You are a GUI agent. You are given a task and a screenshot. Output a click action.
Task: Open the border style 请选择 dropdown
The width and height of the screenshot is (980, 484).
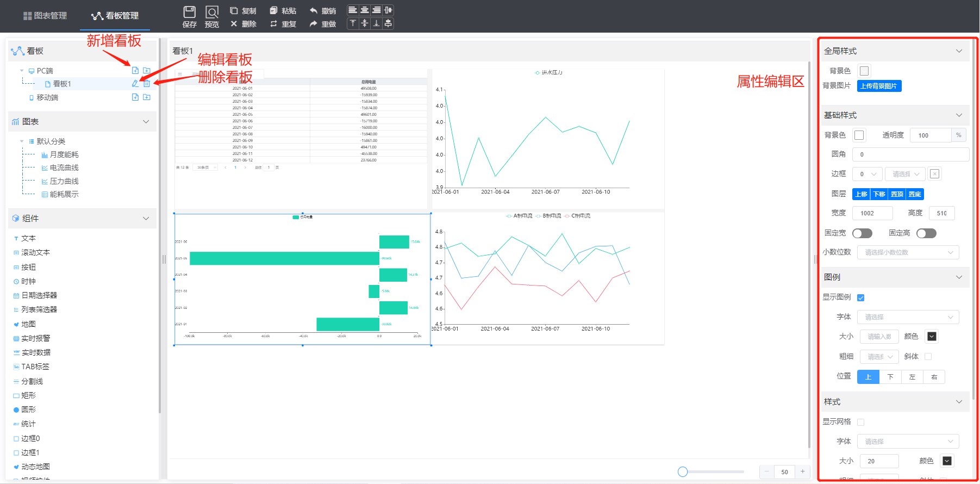(x=906, y=174)
